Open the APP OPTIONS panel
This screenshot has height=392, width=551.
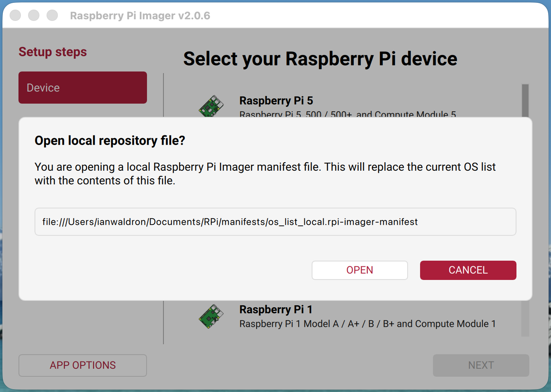point(82,365)
